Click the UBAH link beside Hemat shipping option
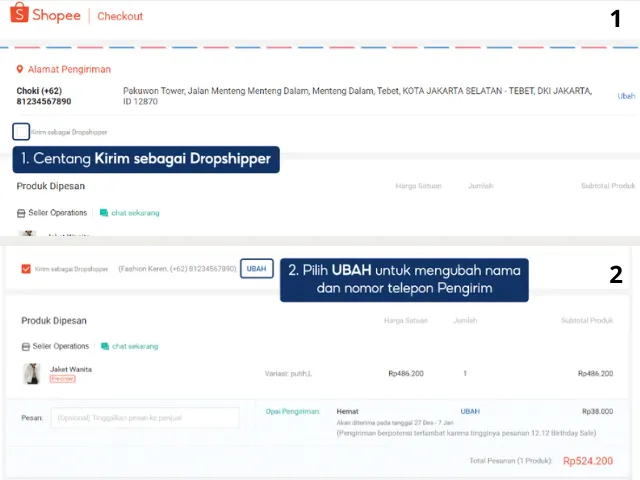 pyautogui.click(x=470, y=411)
